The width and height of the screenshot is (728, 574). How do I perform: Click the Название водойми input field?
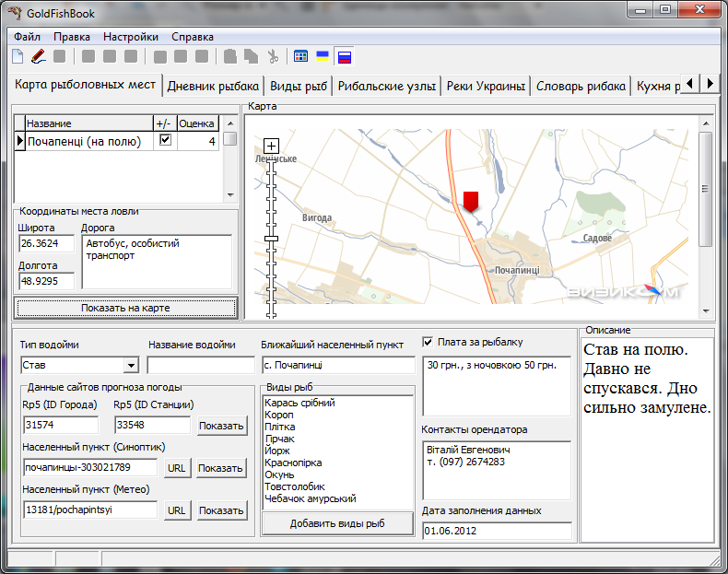coord(201,365)
